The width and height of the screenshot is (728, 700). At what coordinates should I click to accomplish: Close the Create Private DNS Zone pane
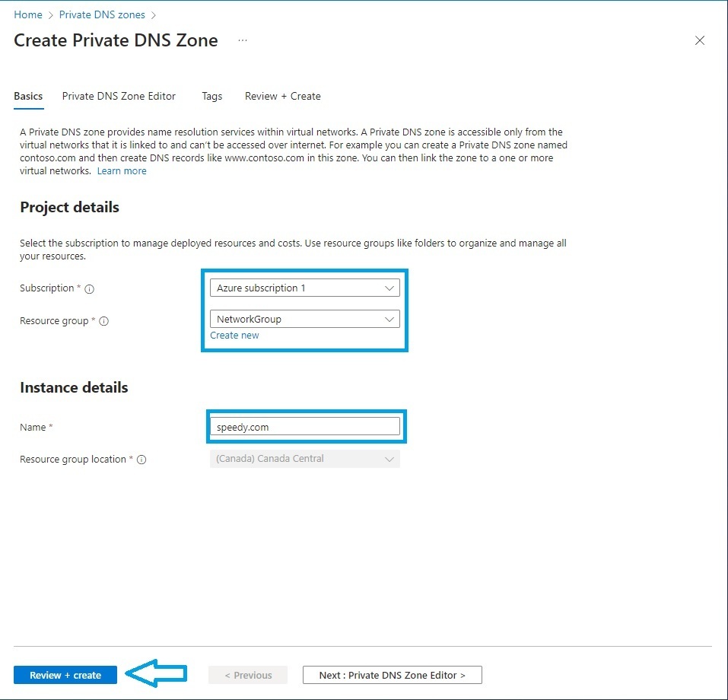coord(699,40)
